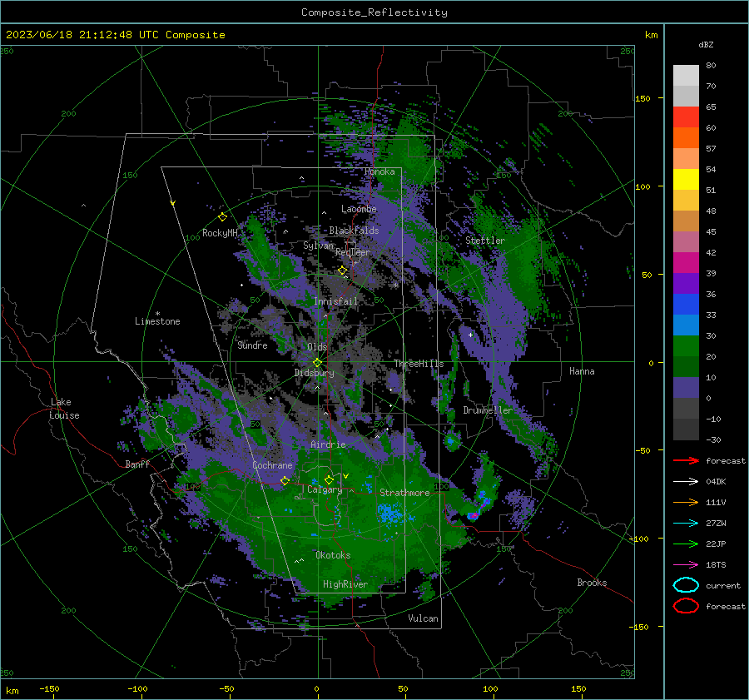Click the Vulcan town label
The height and width of the screenshot is (700, 749).
pos(424,618)
